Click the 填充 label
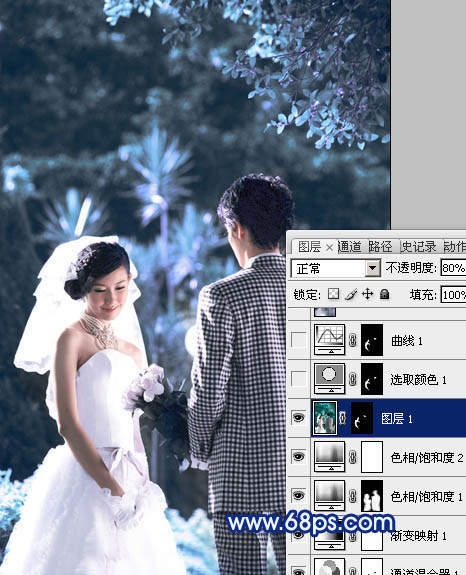The image size is (466, 575). coord(423,294)
